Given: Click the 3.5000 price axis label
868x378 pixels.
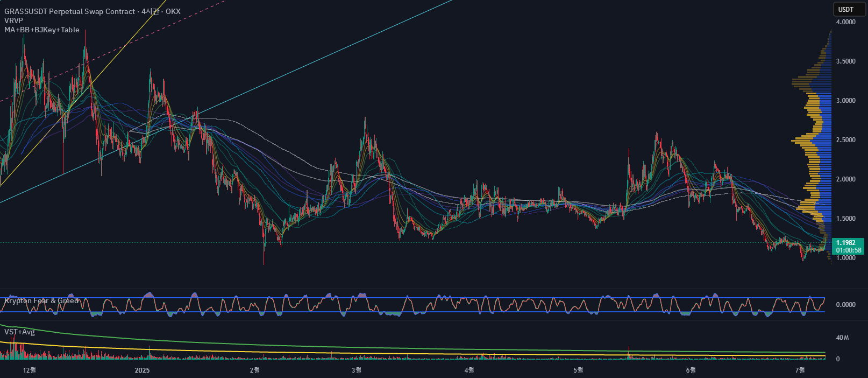Looking at the screenshot, I should [x=845, y=61].
